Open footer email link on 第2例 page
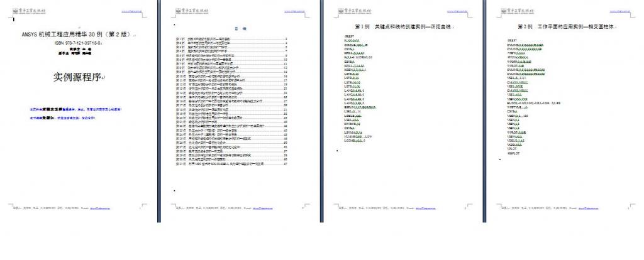Image resolution: width=644 pixels, height=260 pixels. click(588, 209)
